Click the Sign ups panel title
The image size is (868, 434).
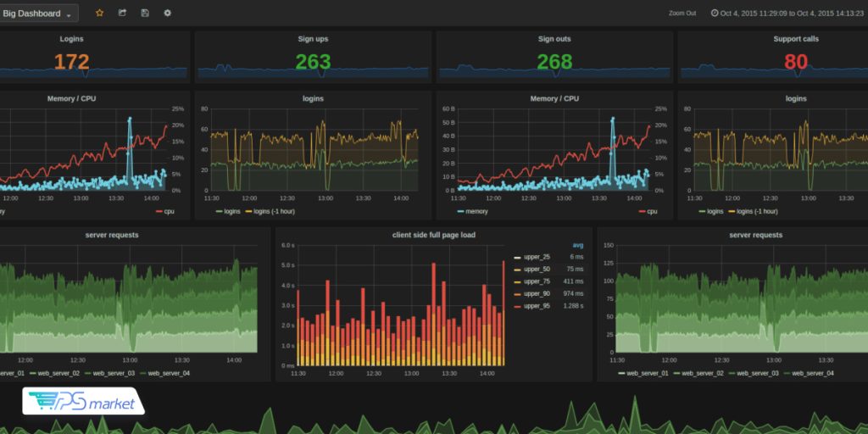313,39
